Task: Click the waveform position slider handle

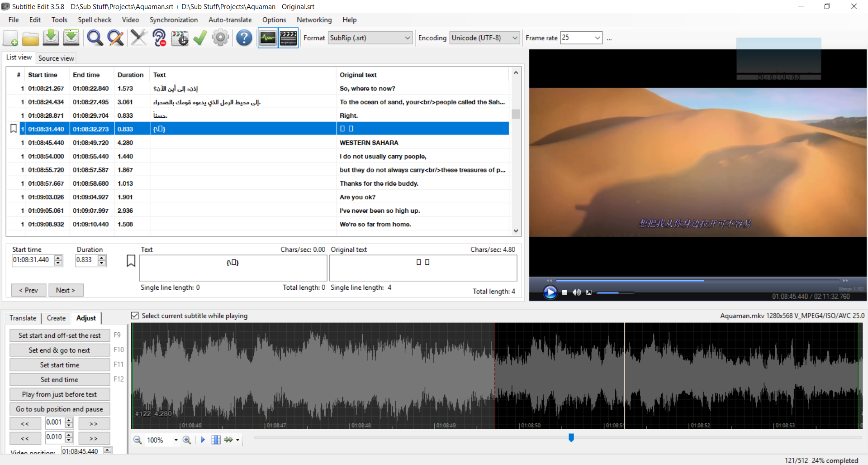Action: coord(571,437)
